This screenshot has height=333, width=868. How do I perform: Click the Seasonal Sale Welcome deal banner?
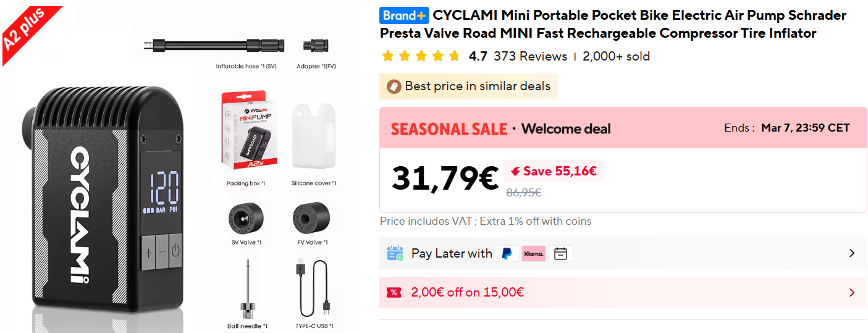[x=500, y=129]
